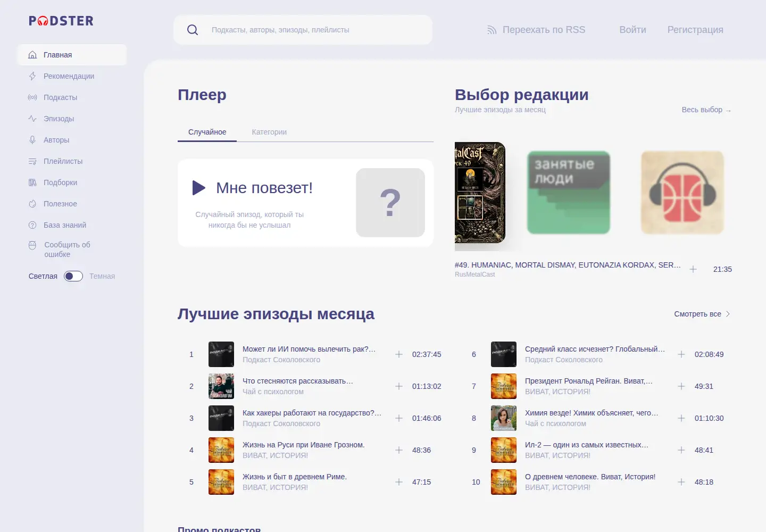
Task: Play the random episode Мне повезет
Action: 199,188
